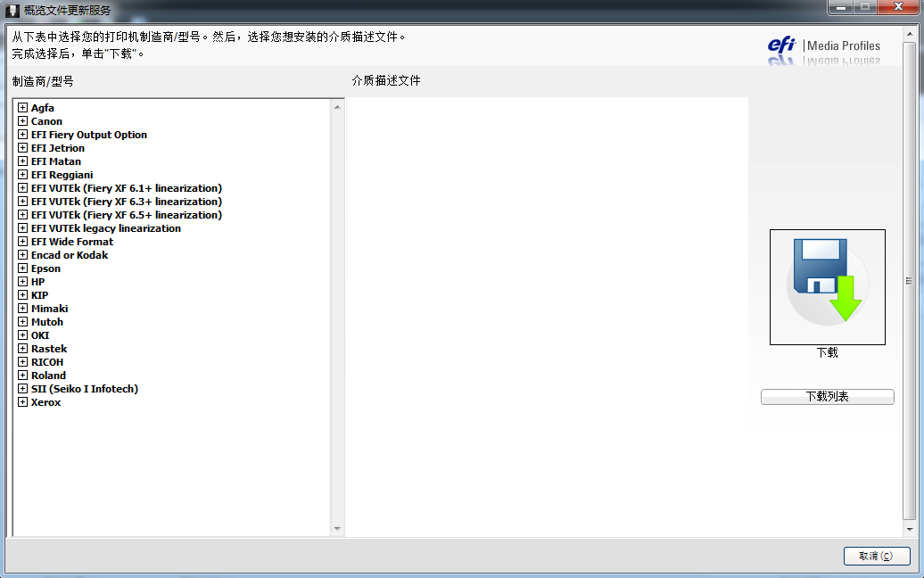Image resolution: width=924 pixels, height=578 pixels.
Task: Expand the Epson plus box
Action: (22, 268)
